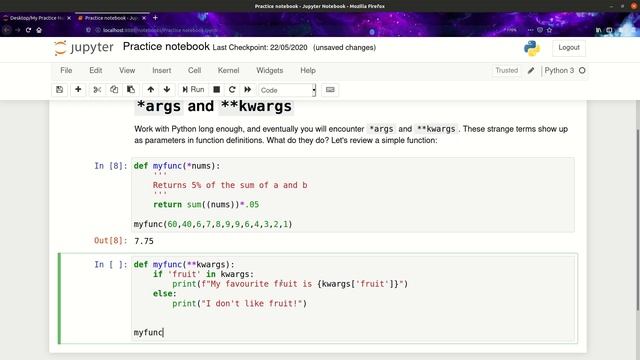Click the args and kwargs heading

pos(214,106)
